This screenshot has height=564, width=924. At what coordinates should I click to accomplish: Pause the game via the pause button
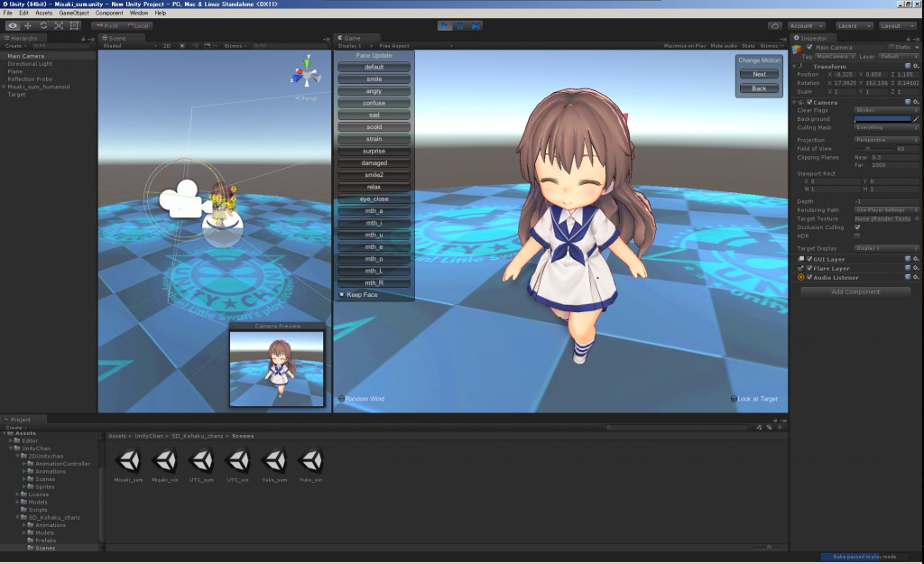tap(461, 26)
